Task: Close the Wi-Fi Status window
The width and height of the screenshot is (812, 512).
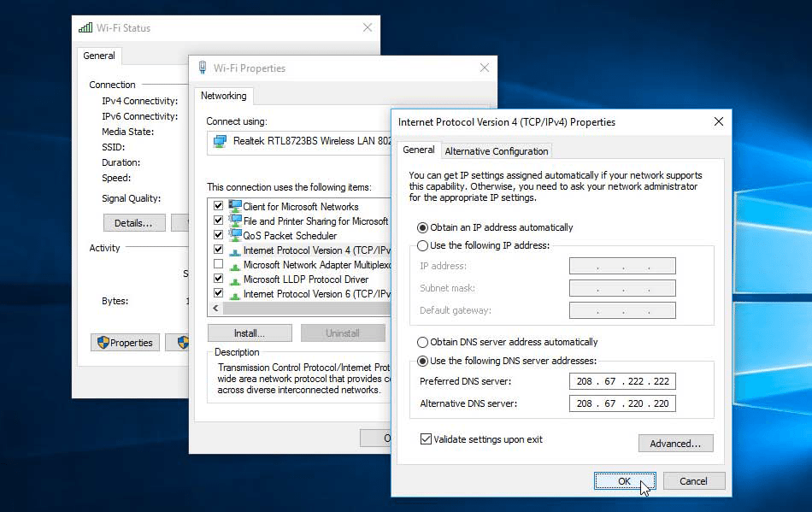Action: (368, 27)
